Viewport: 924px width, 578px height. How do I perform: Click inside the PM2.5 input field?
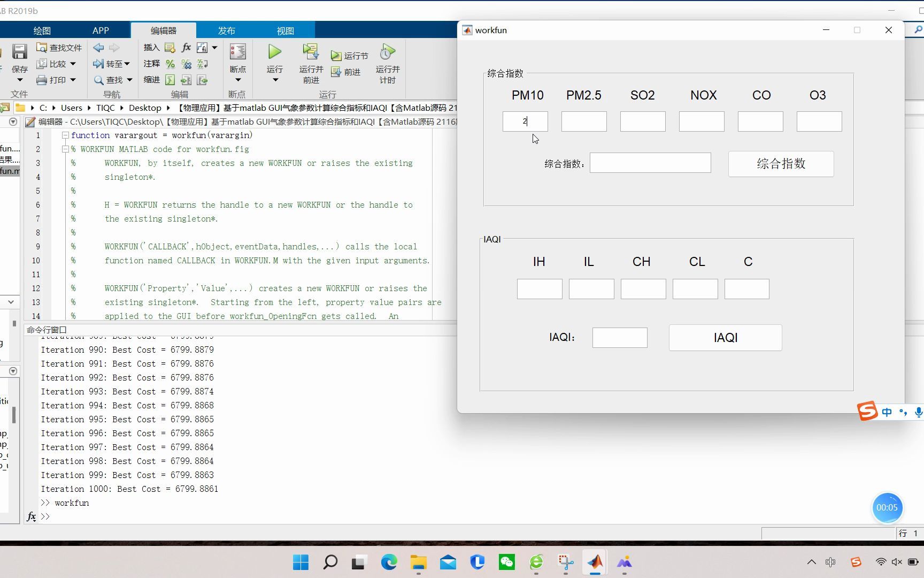[583, 121]
